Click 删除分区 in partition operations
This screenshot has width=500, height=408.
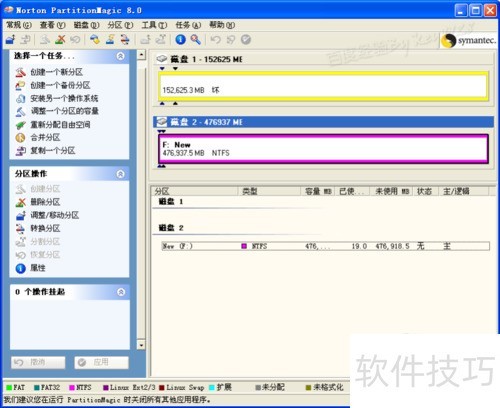coord(45,202)
